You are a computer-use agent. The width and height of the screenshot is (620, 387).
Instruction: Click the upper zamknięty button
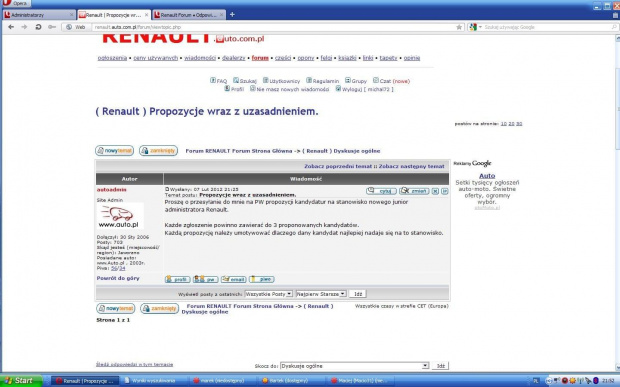[158, 151]
